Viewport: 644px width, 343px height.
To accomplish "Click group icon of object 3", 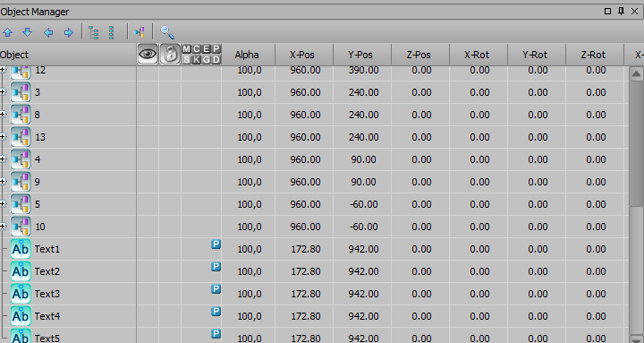I will 21,92.
